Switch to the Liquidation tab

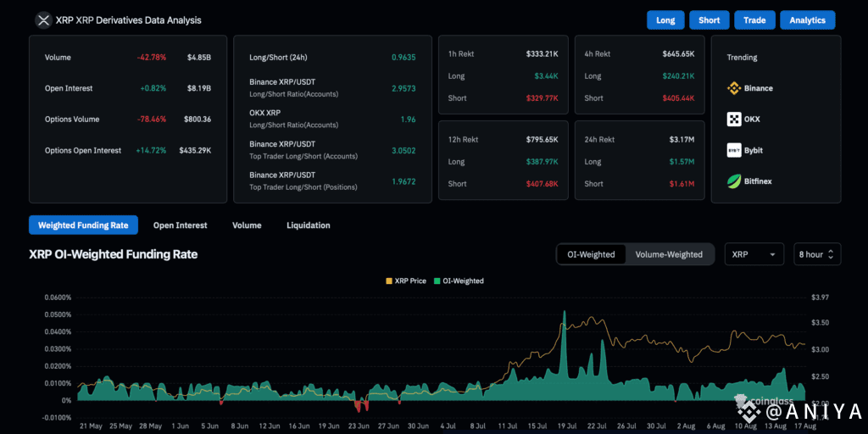point(309,225)
